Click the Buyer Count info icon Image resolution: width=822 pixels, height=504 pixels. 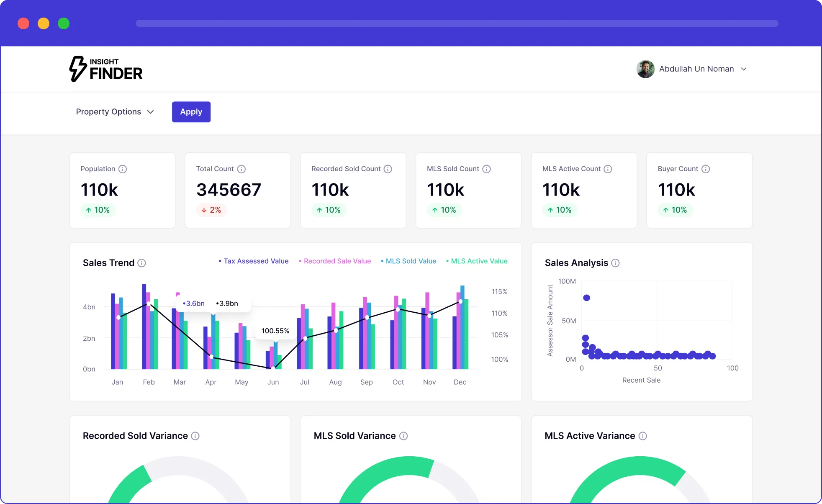(706, 169)
